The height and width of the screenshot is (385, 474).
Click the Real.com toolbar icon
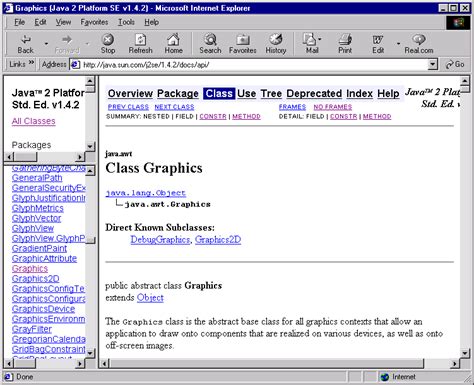click(419, 44)
